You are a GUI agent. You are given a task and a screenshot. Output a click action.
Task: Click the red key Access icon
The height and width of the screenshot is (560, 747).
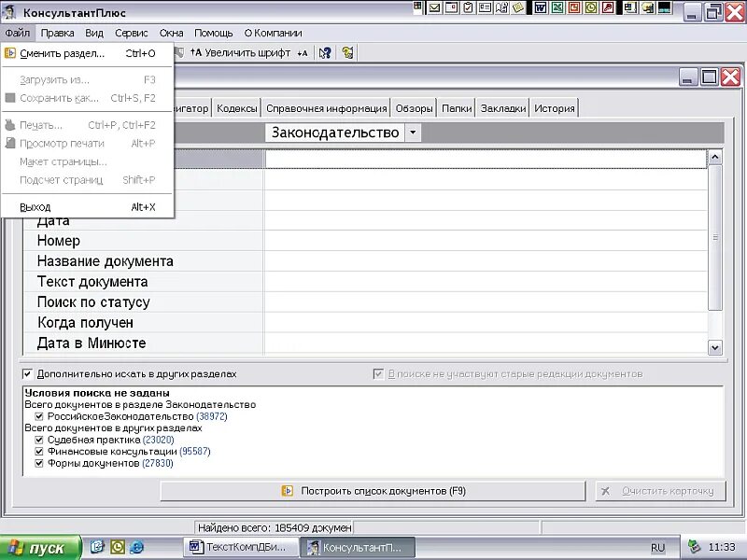[608, 7]
